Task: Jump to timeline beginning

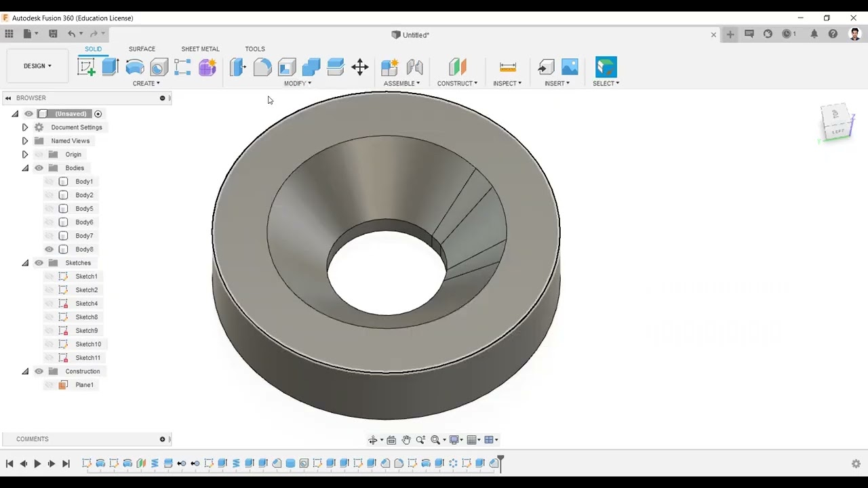Action: coord(9,464)
